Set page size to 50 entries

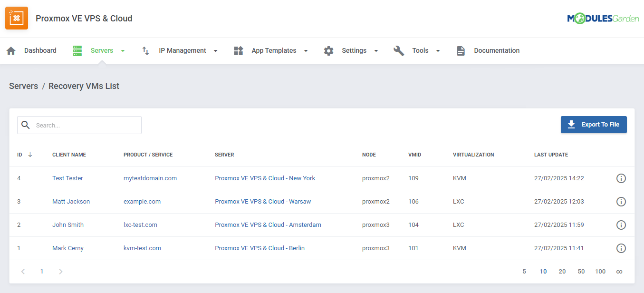click(581, 271)
